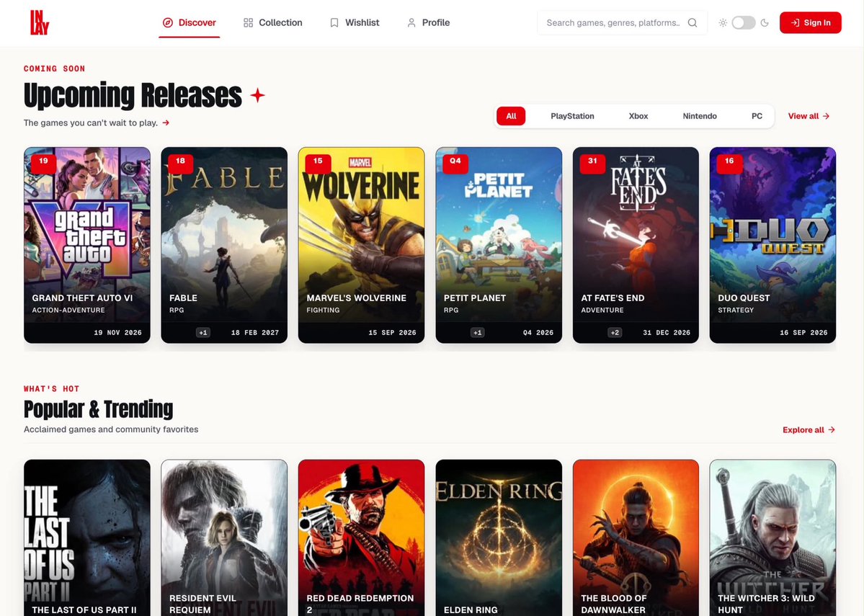Click the arrow after 'can't wait to play'
This screenshot has width=864, height=616.
pos(165,123)
